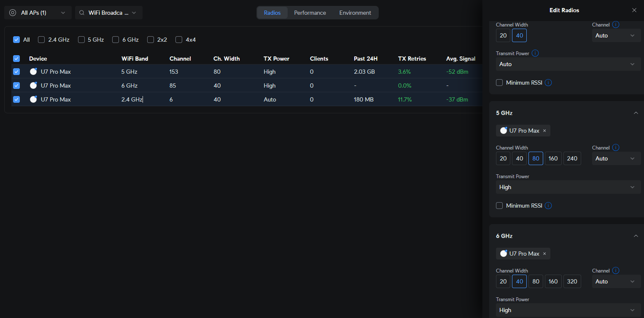This screenshot has height=318, width=644.
Task: Open the 6 GHz Channel Auto dropdown
Action: pos(616,281)
